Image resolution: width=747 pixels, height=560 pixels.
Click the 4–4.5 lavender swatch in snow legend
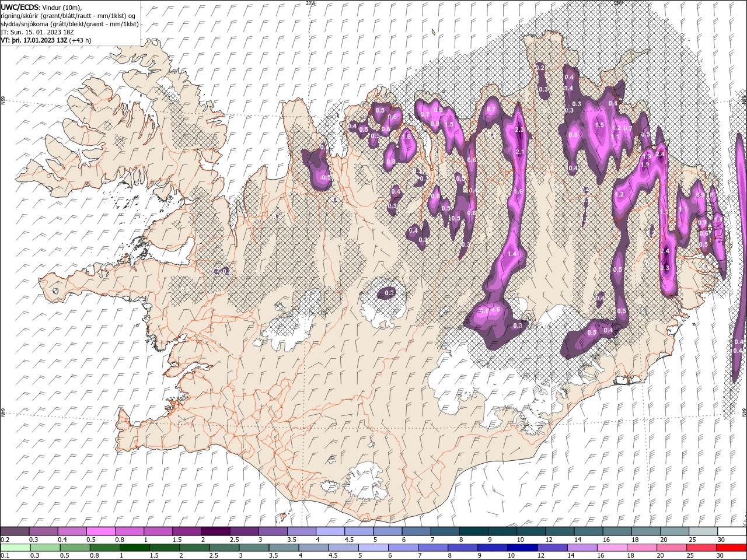(x=330, y=531)
